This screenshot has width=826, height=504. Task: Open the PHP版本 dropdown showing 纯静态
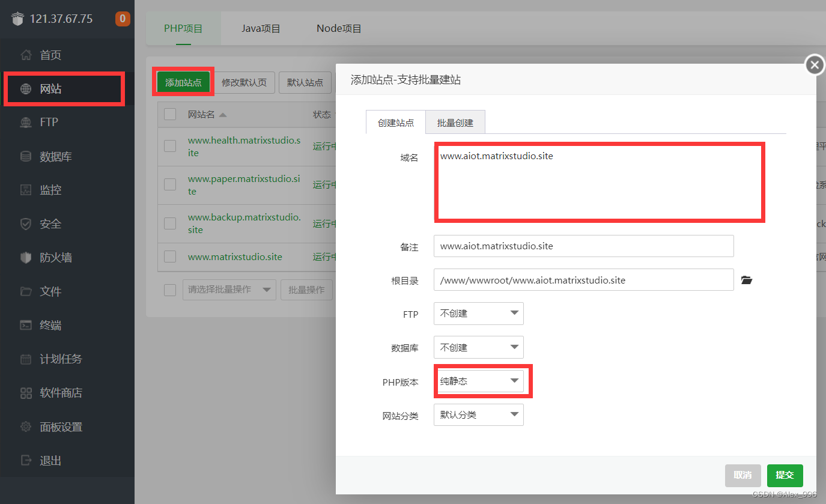click(x=479, y=381)
